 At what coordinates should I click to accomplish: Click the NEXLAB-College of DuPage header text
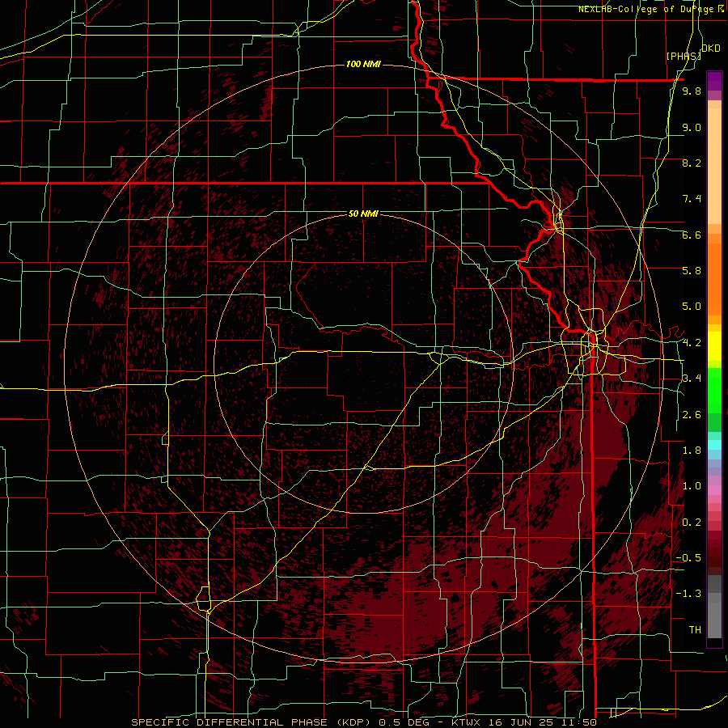650,9
